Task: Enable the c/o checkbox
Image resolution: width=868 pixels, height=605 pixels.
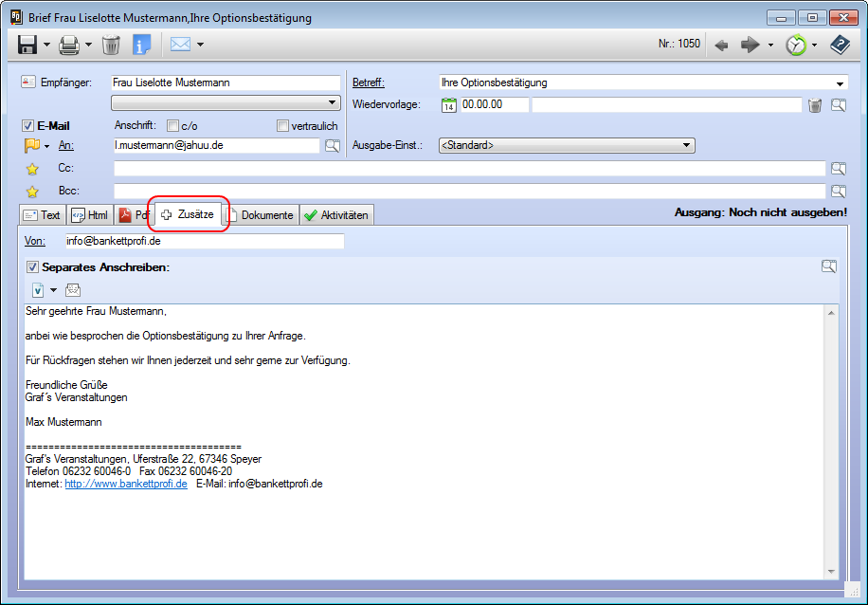Action: point(172,126)
